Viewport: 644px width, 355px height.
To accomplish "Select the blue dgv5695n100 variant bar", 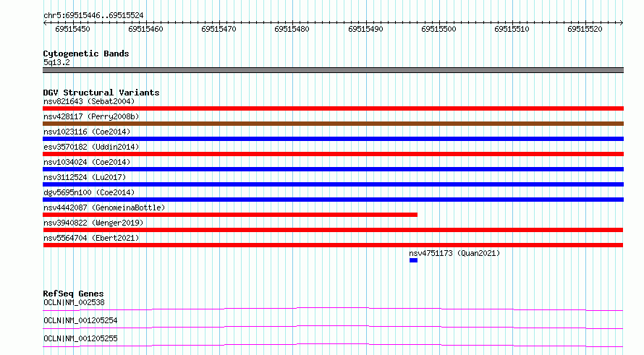I will [333, 200].
